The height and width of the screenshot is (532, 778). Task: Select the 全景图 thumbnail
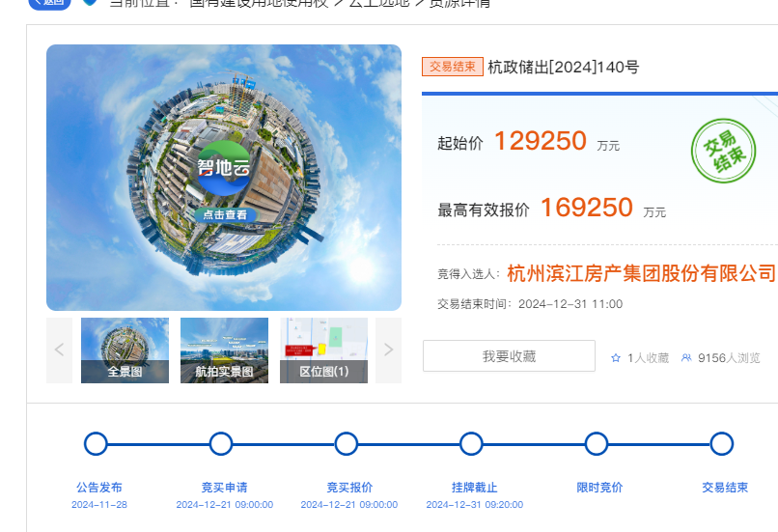pyautogui.click(x=125, y=350)
